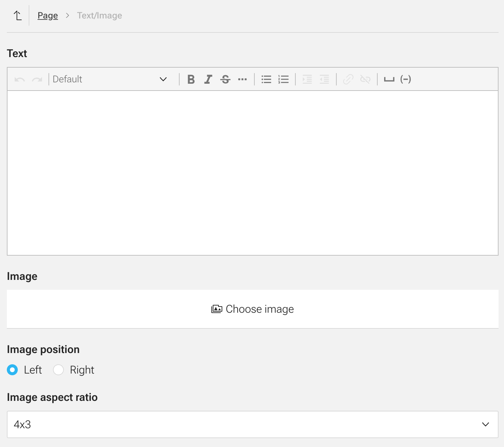This screenshot has width=504, height=447.
Task: Click the go-up arrow icon
Action: tap(17, 15)
